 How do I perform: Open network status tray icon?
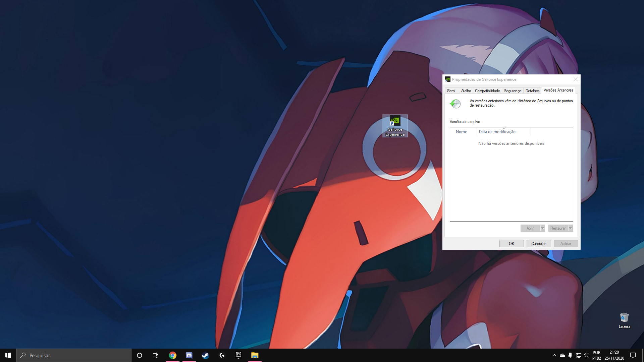pos(579,355)
